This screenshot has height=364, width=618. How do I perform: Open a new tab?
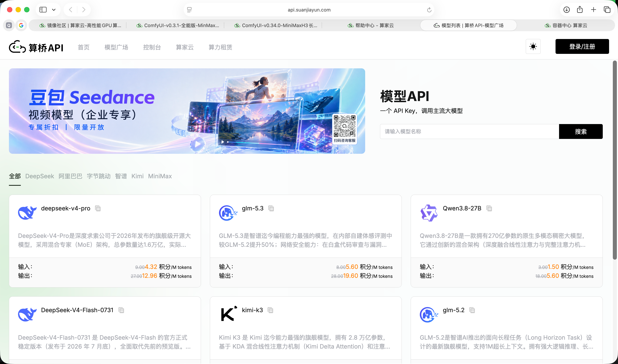pyautogui.click(x=593, y=10)
